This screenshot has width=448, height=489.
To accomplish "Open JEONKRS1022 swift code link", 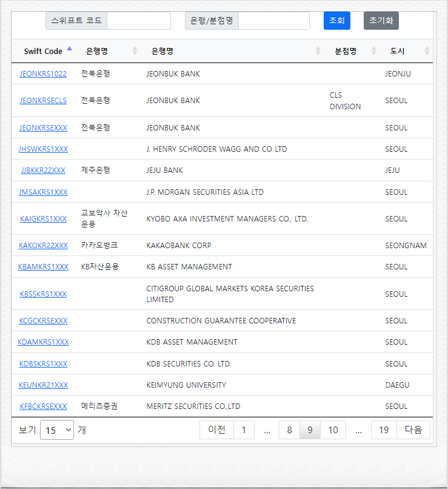I will click(43, 74).
